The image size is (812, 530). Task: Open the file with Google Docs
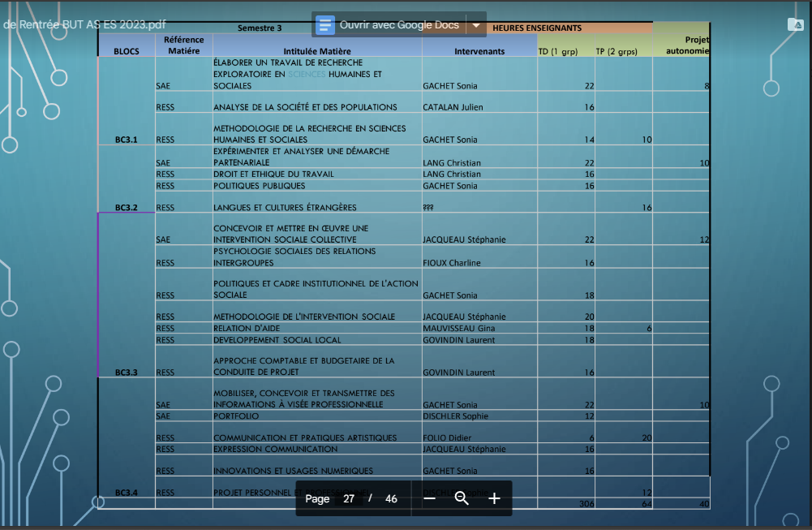click(x=399, y=25)
